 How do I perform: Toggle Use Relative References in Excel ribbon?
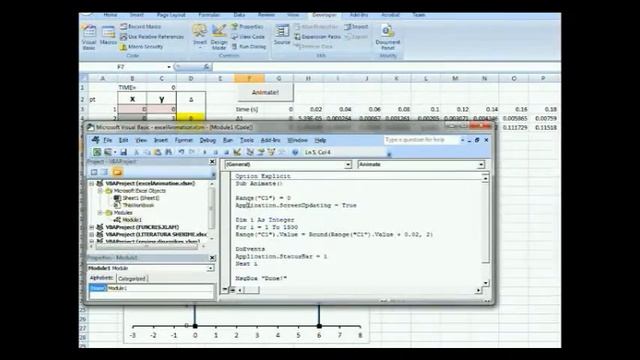coord(152,37)
